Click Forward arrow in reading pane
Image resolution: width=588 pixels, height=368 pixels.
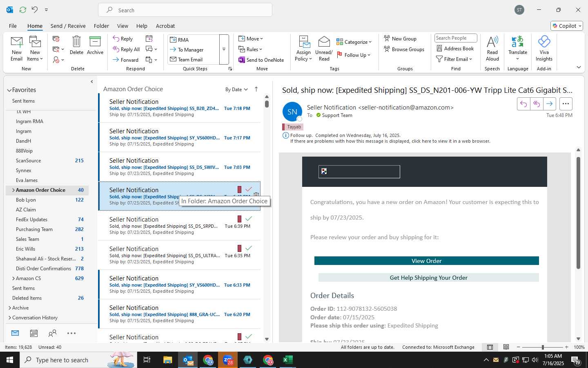550,104
